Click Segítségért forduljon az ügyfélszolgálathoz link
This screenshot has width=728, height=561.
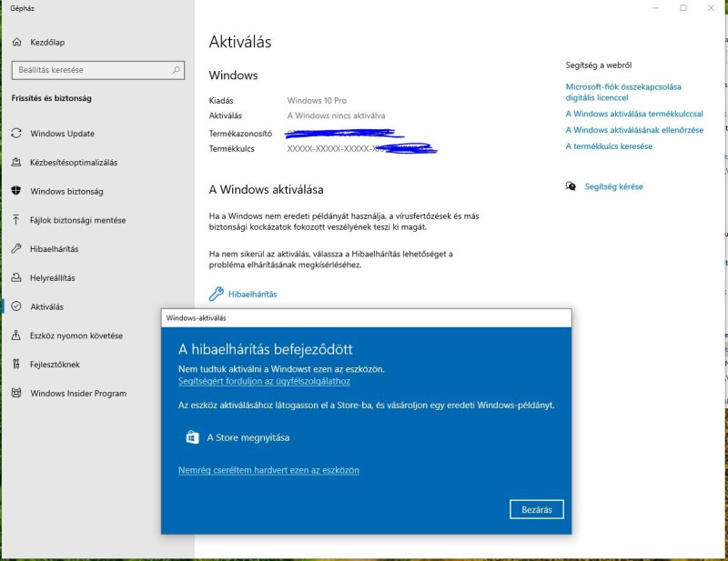tap(264, 381)
